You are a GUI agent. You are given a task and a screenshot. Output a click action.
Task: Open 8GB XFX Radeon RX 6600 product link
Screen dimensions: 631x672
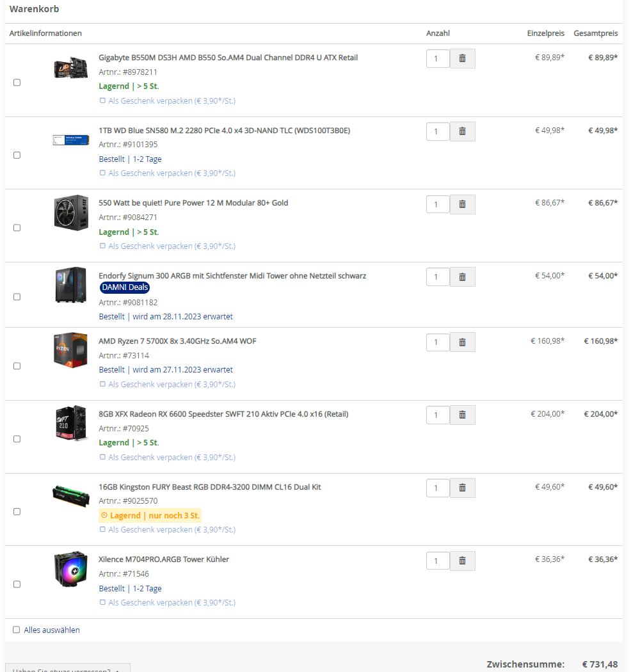point(223,414)
